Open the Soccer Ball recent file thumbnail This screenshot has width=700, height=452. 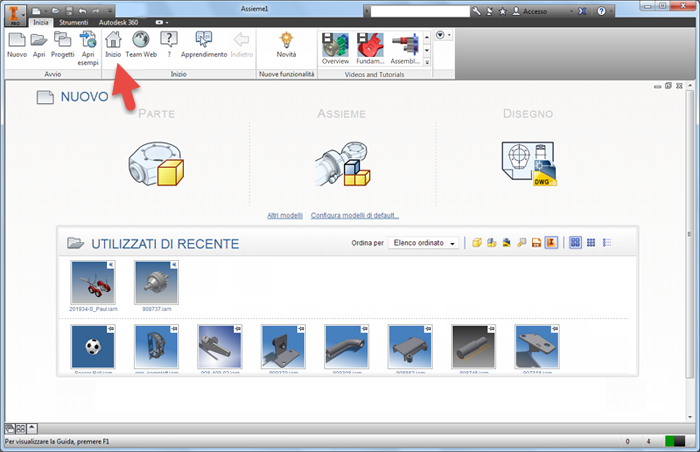click(93, 347)
